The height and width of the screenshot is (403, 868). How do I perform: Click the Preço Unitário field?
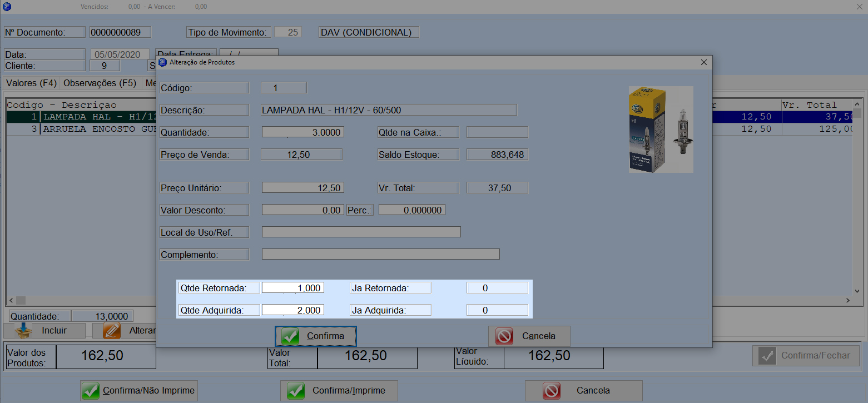[x=302, y=188]
